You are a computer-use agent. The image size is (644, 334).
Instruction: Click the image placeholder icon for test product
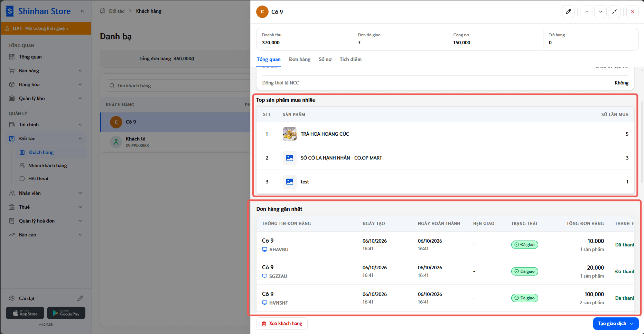pos(290,182)
